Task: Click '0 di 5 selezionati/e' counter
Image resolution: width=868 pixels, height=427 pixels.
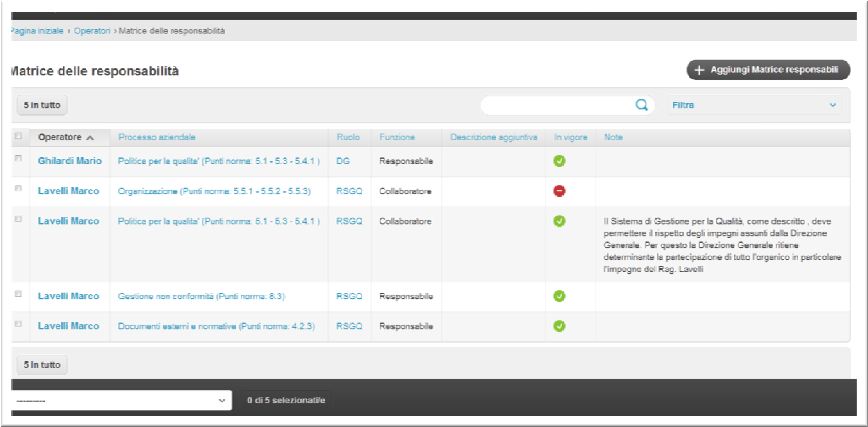Action: (286, 401)
